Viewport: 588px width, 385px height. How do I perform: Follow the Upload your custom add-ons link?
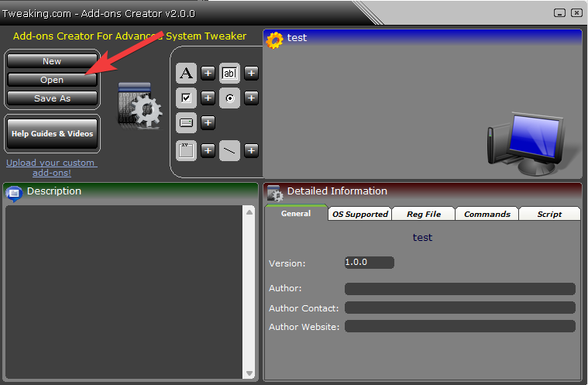[51, 167]
